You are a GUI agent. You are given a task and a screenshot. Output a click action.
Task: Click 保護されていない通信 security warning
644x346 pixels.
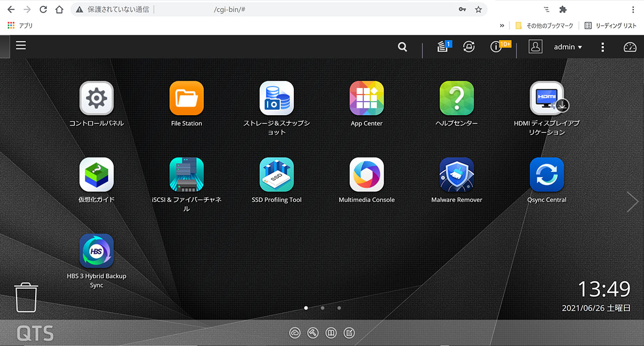[113, 10]
